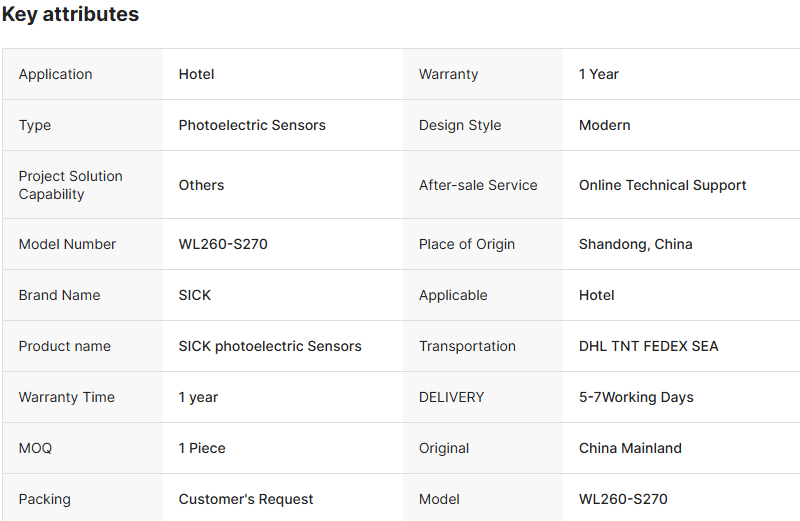Click the Application label cell
800x521 pixels.
pos(55,74)
